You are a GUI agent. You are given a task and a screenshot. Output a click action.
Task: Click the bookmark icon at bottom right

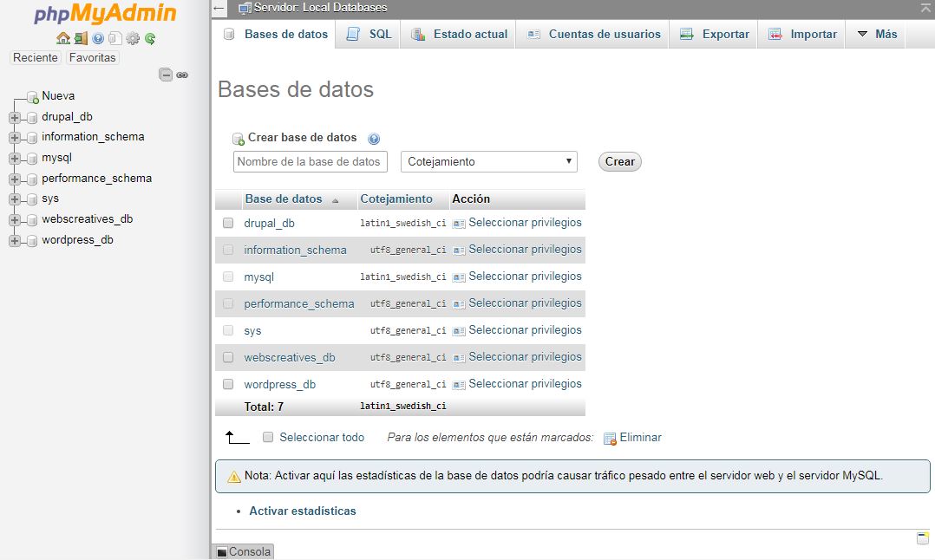point(923,538)
